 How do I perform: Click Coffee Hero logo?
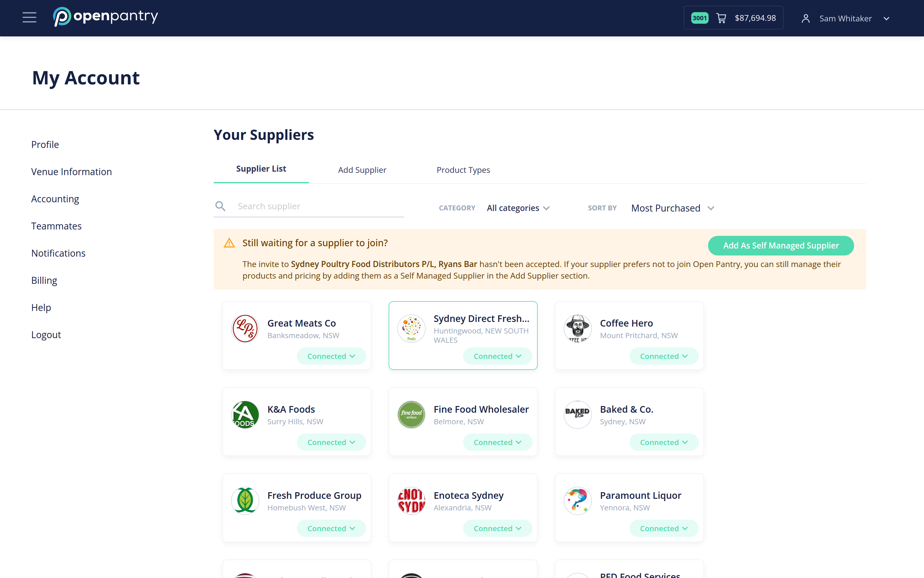click(578, 328)
